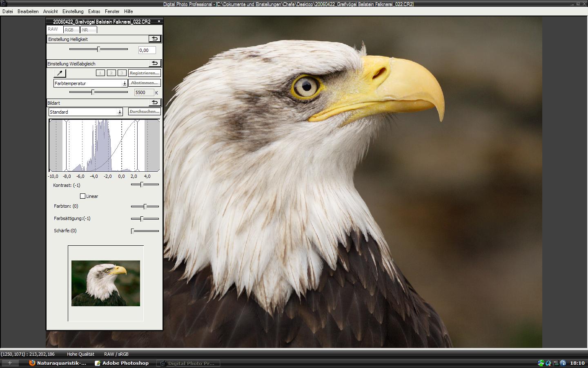Viewport: 588px width, 368px height.
Task: Click the brightness value input field
Action: [x=147, y=50]
